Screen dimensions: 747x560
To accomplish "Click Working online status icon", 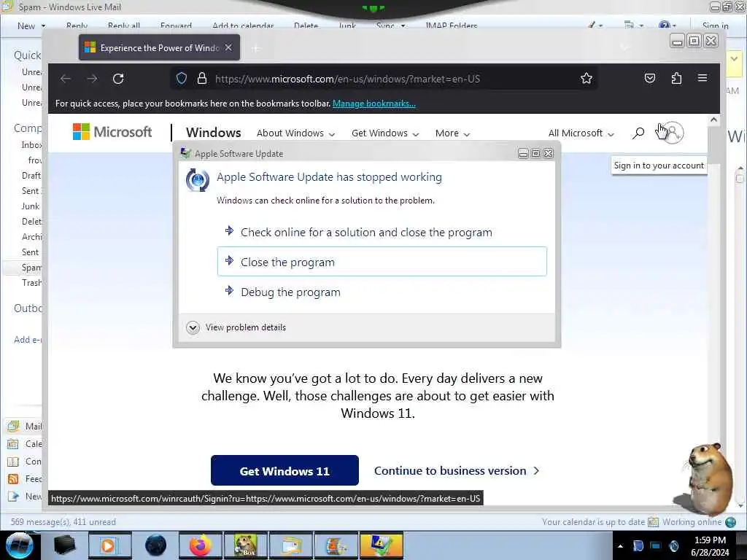I will click(731, 522).
